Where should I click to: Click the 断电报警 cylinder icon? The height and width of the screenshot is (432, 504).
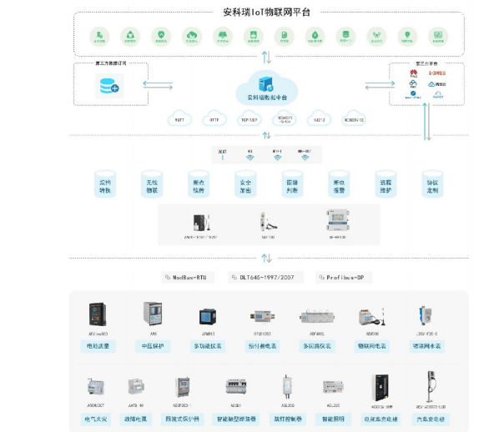click(339, 185)
